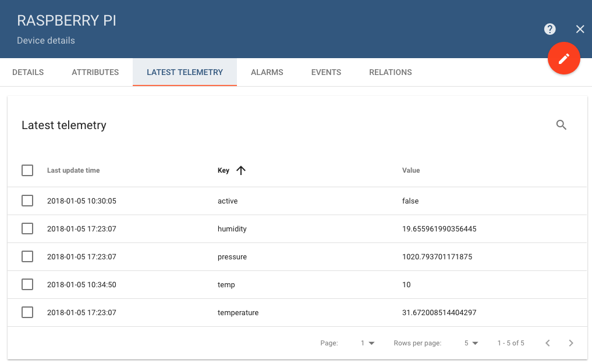Click the orange edit pencil button

pyautogui.click(x=563, y=58)
